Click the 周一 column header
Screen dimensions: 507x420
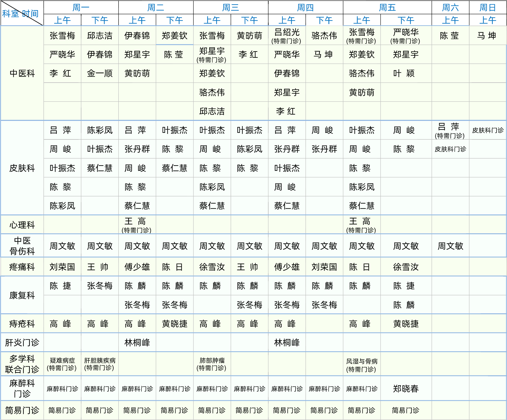81,8
